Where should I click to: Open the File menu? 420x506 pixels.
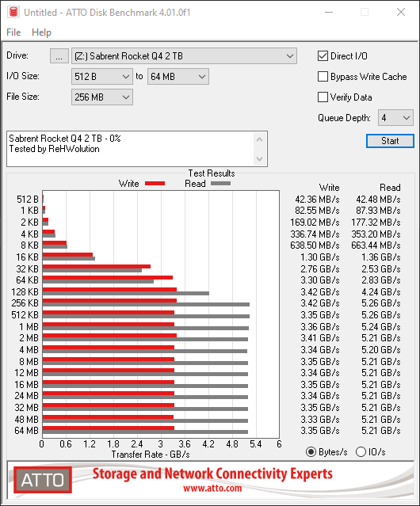13,32
